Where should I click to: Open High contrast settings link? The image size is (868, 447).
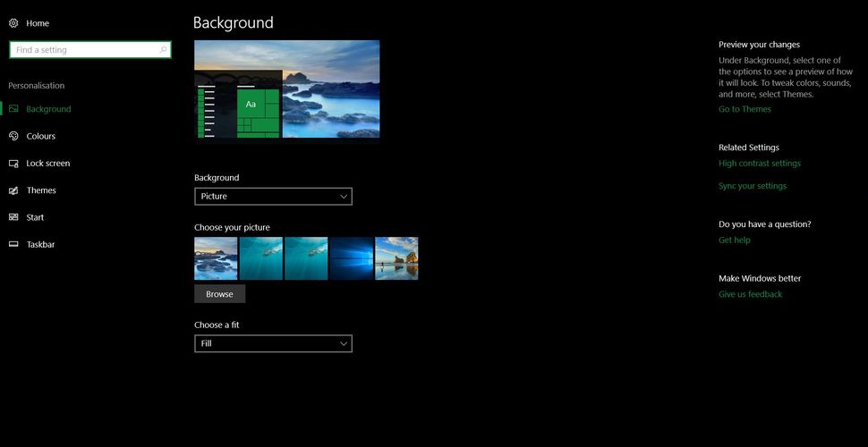coord(760,164)
